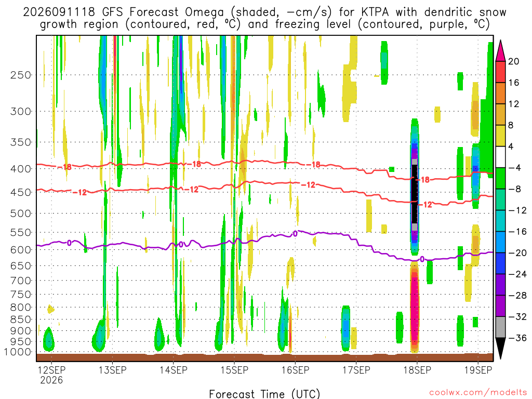
Task: Click the magenta top arrow of colorbar
Action: coord(500,51)
